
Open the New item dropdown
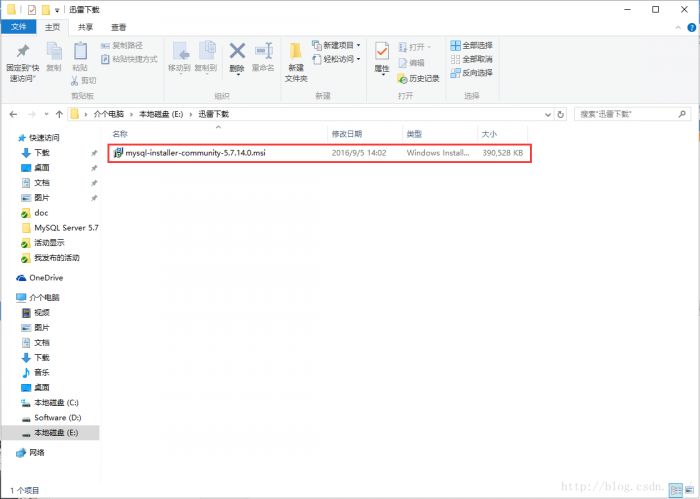tap(336, 46)
